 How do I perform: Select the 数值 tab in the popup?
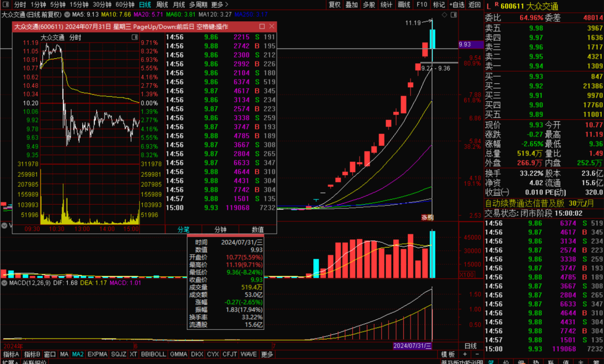pos(258,230)
